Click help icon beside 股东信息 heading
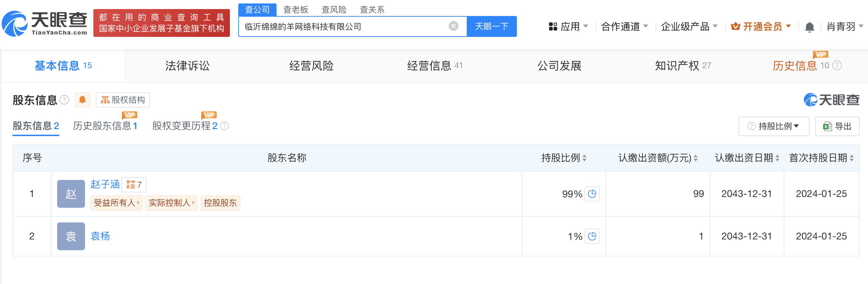Screen dimensions: 868x284 pos(64,100)
